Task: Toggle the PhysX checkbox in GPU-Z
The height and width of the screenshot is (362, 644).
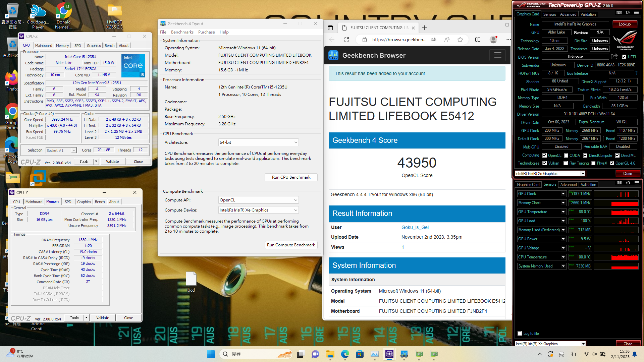Action: click(x=593, y=163)
